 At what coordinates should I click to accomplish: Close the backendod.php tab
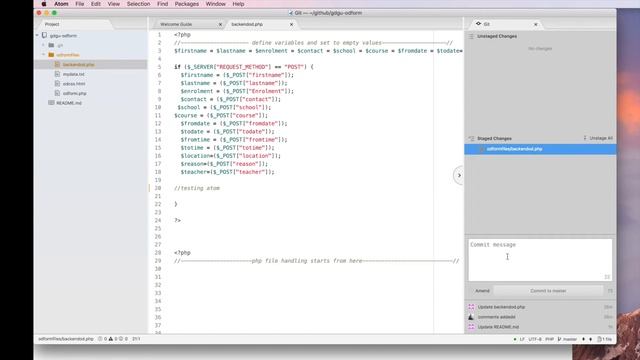291,24
